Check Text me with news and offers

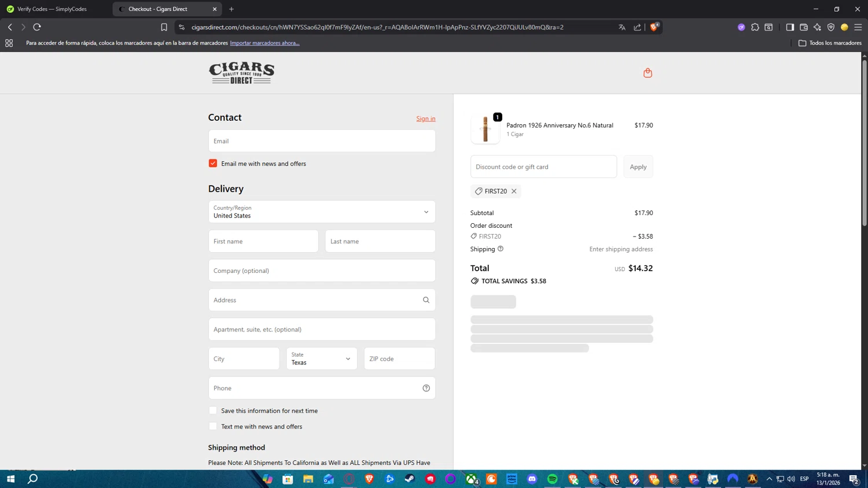coord(213,426)
